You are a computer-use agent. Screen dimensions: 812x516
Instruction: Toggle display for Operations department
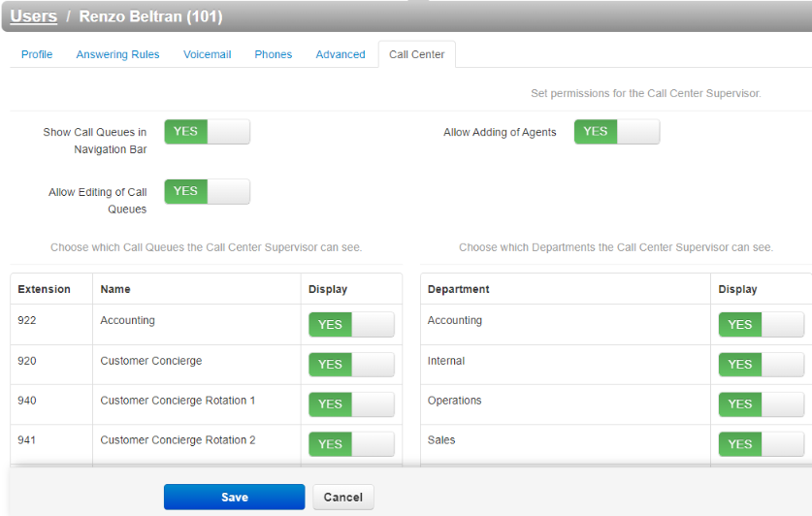[x=762, y=404]
